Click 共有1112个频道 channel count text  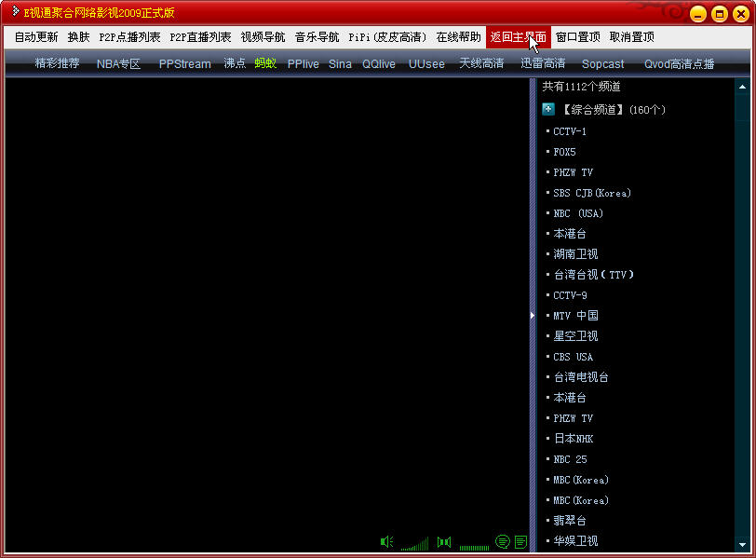point(582,87)
